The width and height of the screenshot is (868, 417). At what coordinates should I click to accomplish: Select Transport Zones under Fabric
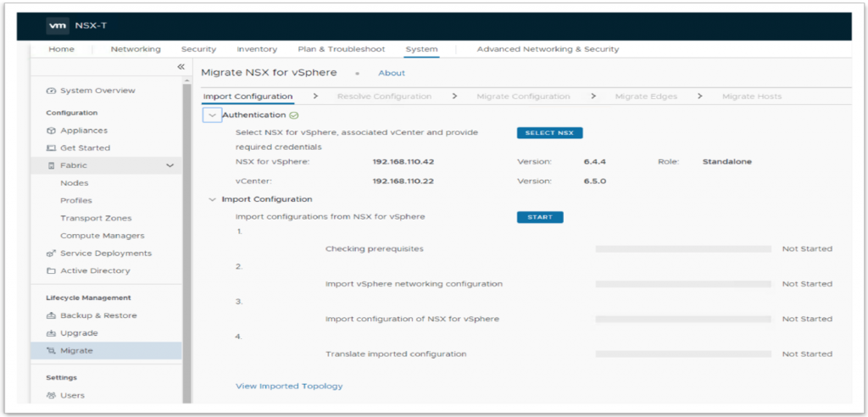click(96, 218)
